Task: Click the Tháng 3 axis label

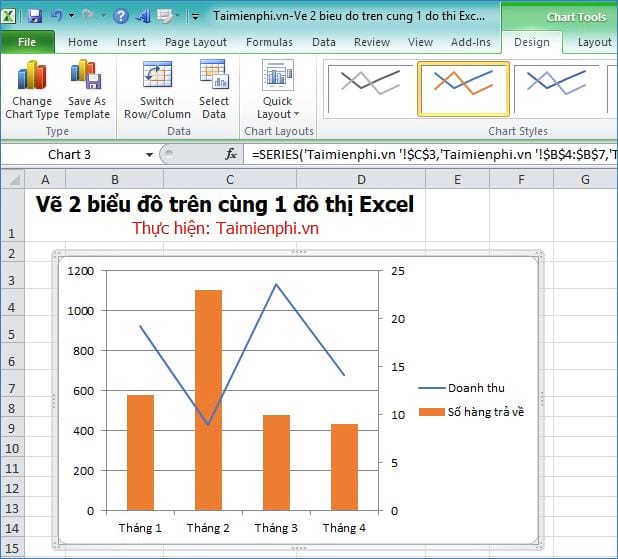Action: click(x=276, y=528)
